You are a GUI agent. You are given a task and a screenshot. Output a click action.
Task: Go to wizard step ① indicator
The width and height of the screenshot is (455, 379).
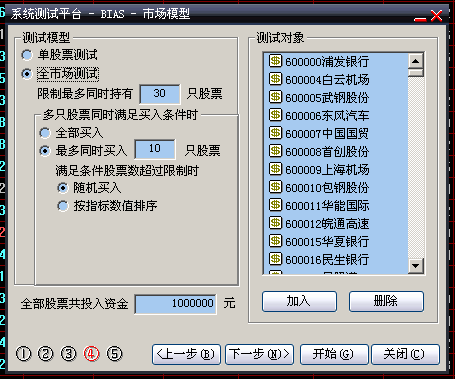(23, 354)
